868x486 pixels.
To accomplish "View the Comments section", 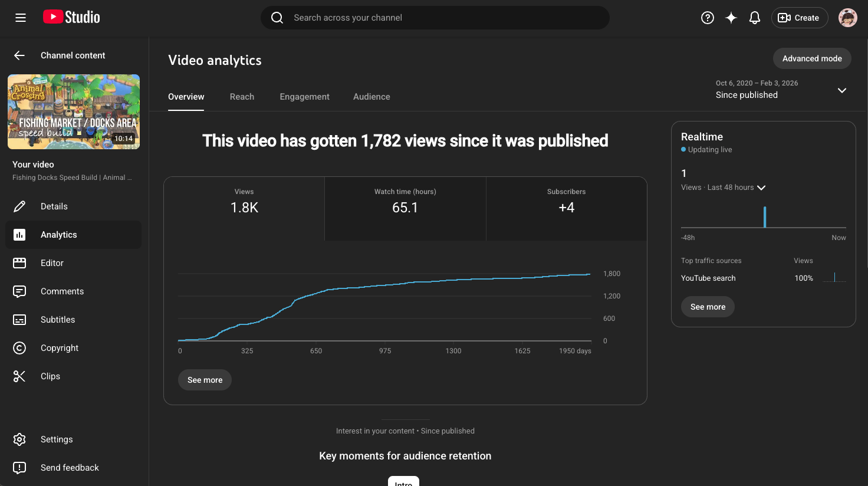I will click(x=62, y=291).
